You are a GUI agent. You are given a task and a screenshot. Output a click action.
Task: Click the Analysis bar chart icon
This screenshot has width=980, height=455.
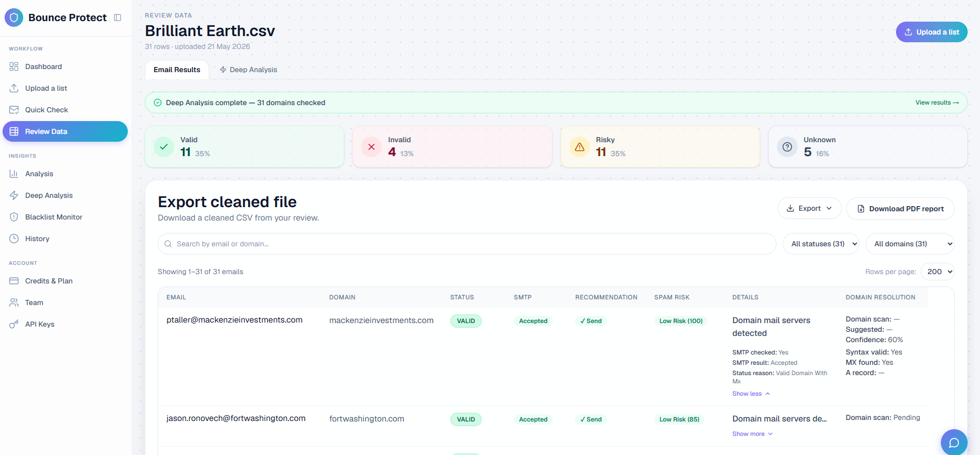click(x=14, y=174)
